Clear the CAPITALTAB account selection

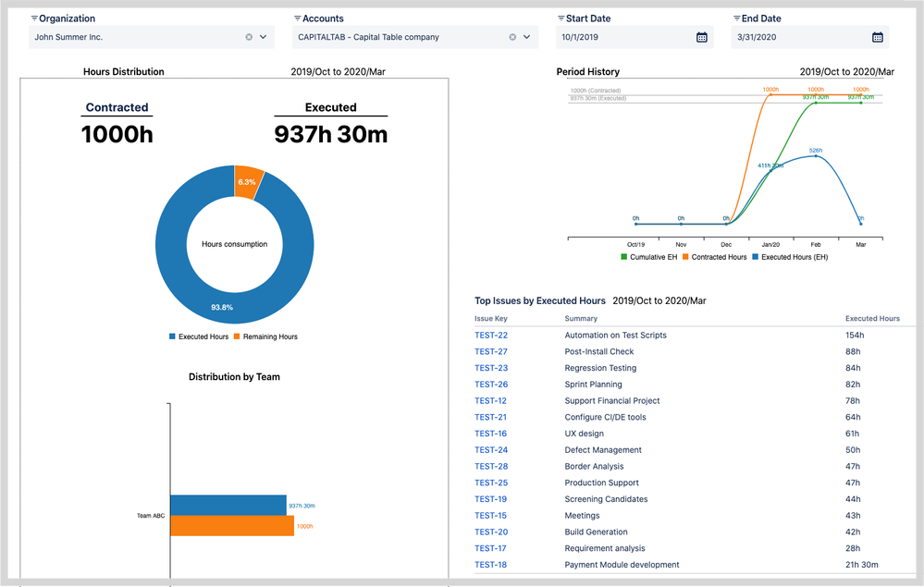coord(512,37)
